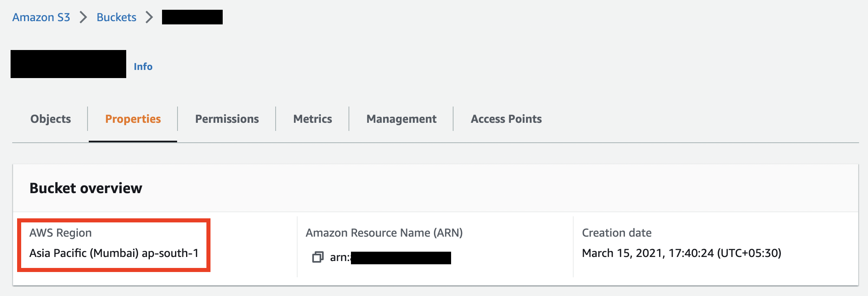The width and height of the screenshot is (868, 296).
Task: Click chevron after Buckets breadcrumb
Action: click(x=149, y=17)
